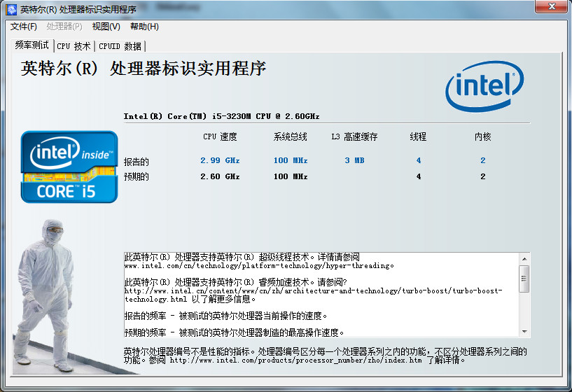Click the 预期的频率 description line
The height and width of the screenshot is (392, 572).
[x=235, y=332]
